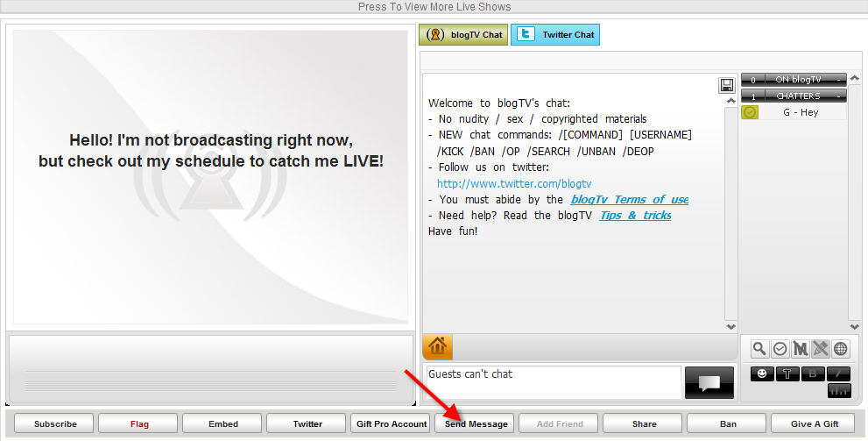This screenshot has width=868, height=441.
Task: Click the orange home icon below chat
Action: 437,346
